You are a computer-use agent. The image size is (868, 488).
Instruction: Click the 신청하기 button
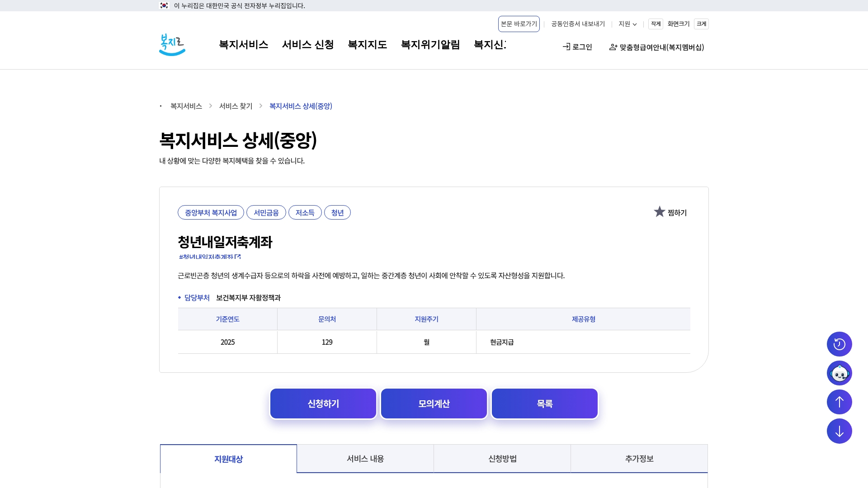coord(323,404)
